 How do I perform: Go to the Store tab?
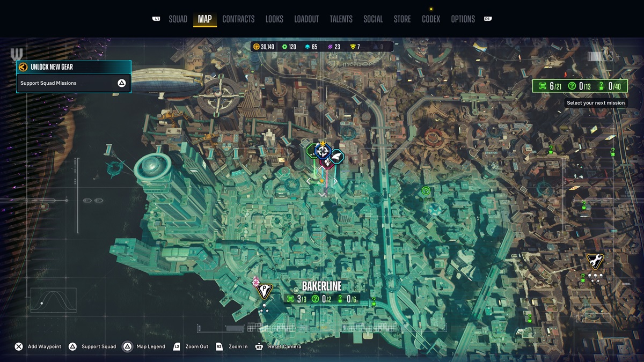(x=402, y=19)
